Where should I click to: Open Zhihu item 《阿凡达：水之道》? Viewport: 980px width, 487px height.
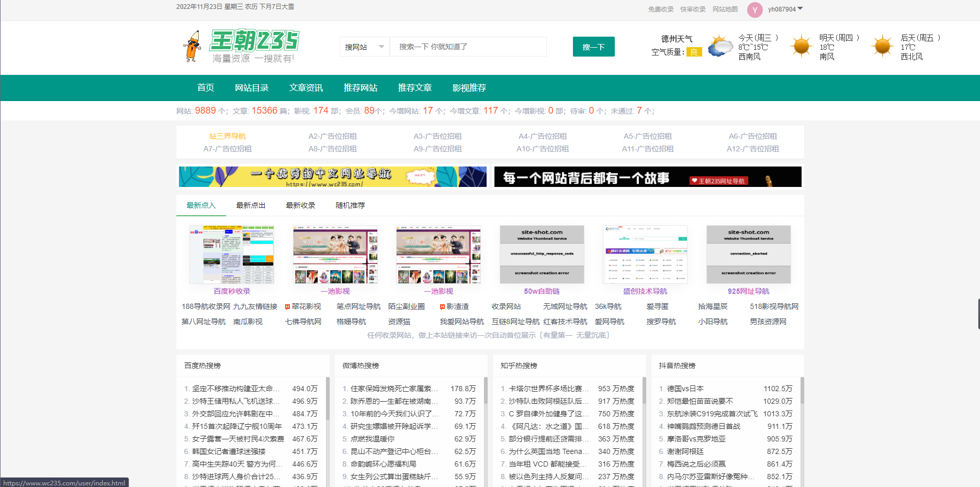coord(549,426)
